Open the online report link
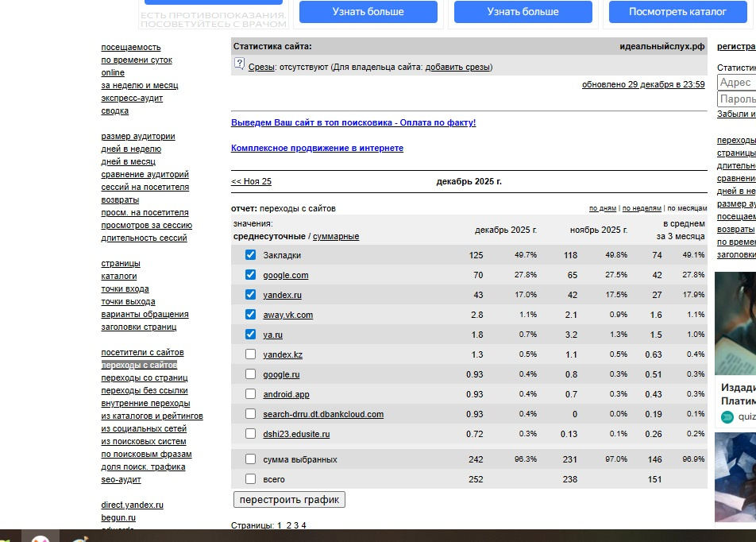 click(x=113, y=72)
